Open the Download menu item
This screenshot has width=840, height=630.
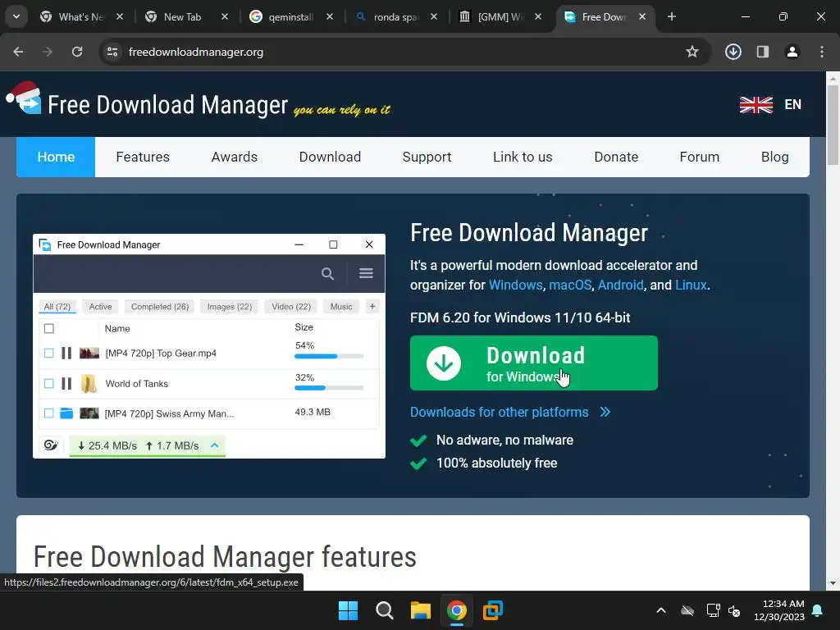330,157
